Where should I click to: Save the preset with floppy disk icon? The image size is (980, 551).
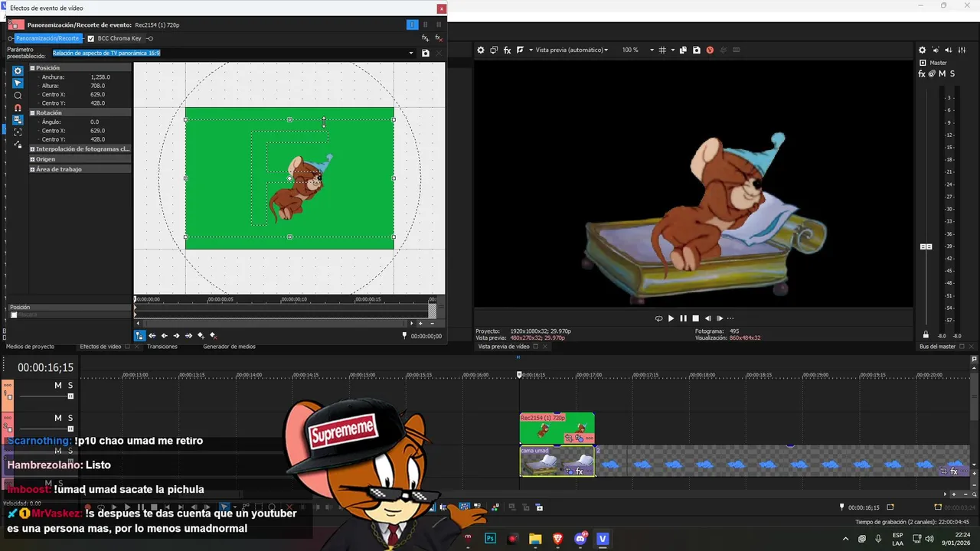pos(426,53)
